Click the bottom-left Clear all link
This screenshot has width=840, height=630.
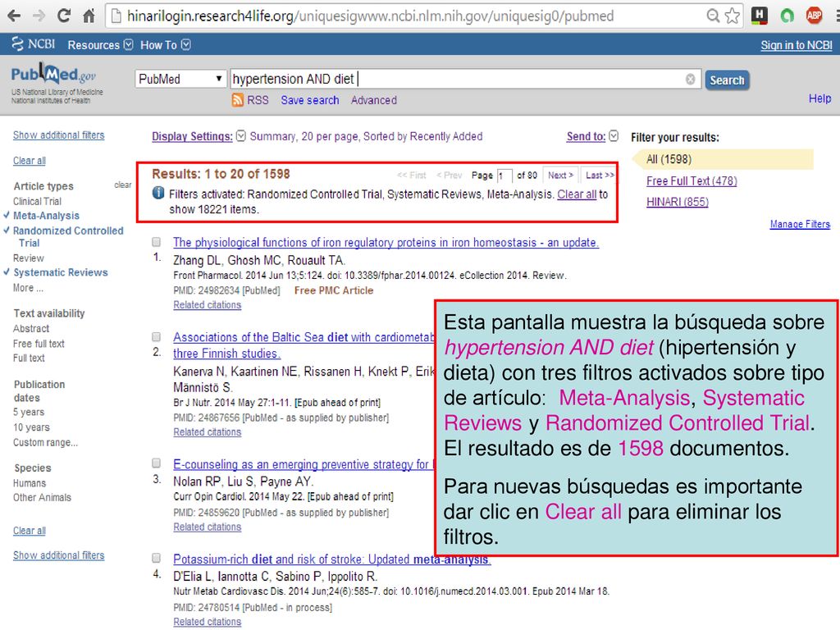point(29,531)
